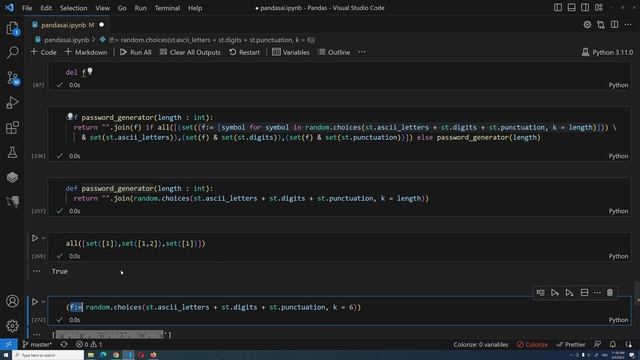Open the Terminal menu
Viewport: 640px width, 360px height.
167,8
